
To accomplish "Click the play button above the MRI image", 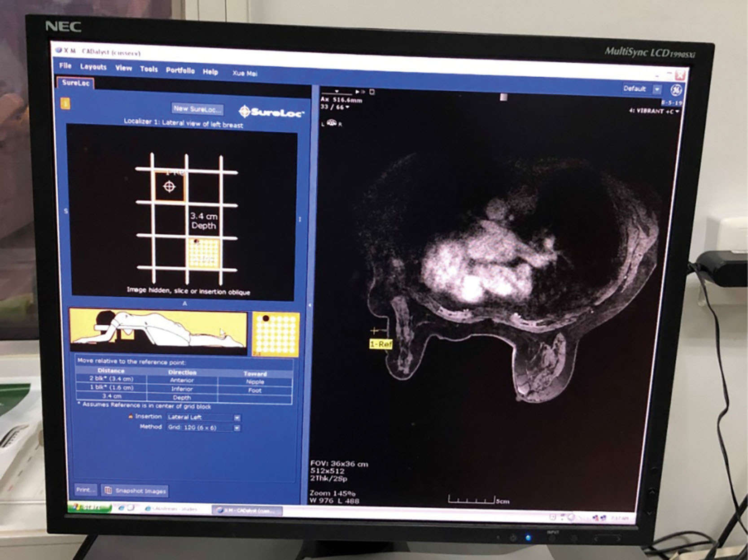I will tap(358, 91).
